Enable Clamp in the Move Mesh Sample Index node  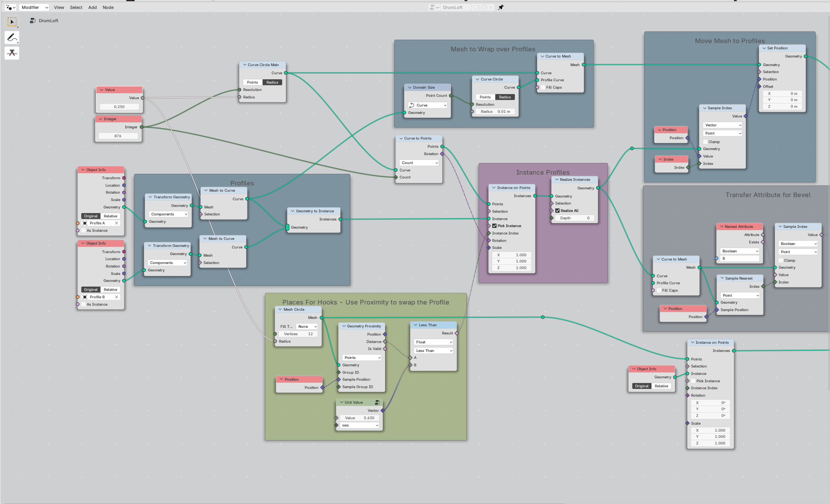705,142
